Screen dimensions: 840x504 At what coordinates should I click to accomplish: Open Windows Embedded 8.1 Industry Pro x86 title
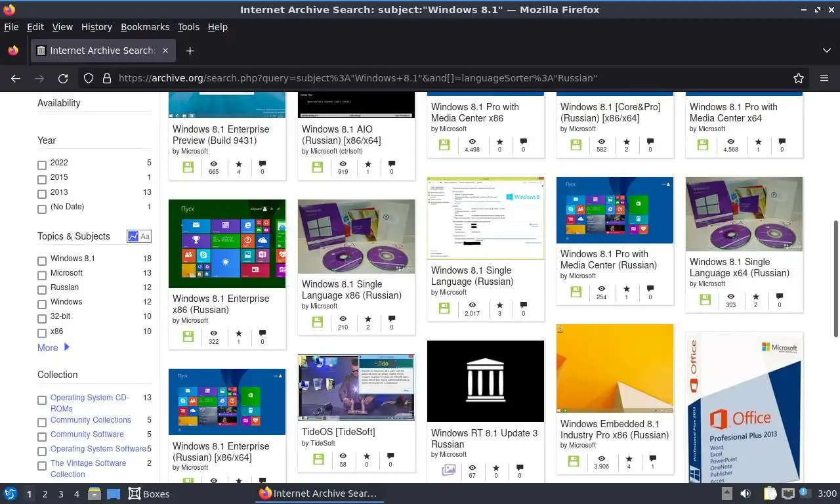click(614, 429)
